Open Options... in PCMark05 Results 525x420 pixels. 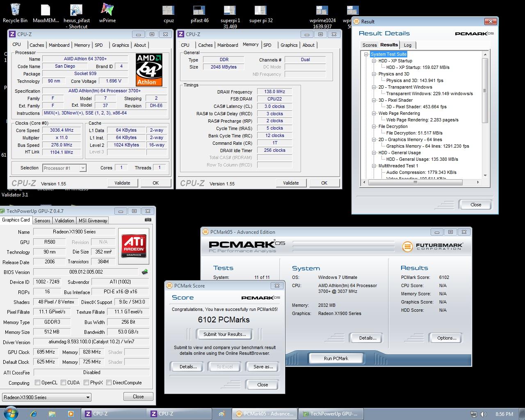(x=446, y=338)
